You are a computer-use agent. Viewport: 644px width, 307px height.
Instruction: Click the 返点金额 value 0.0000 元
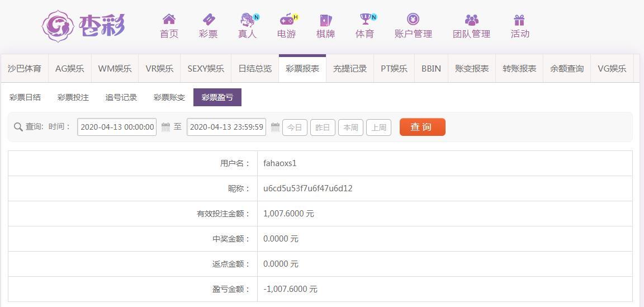(x=281, y=264)
